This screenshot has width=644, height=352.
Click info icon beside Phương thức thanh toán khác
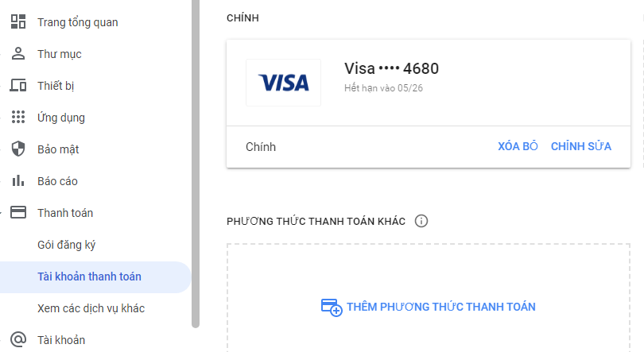click(421, 221)
